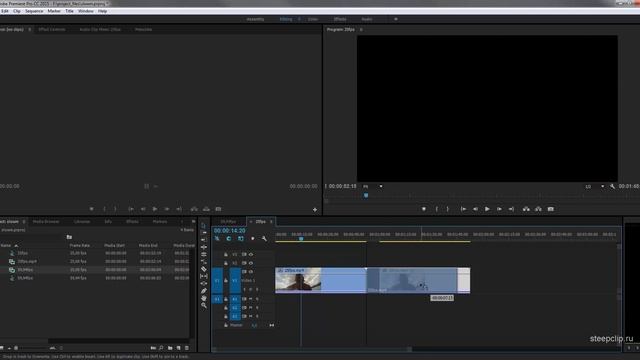This screenshot has width=640, height=360.
Task: Open Program monitor settings wrench
Action: coord(612,186)
